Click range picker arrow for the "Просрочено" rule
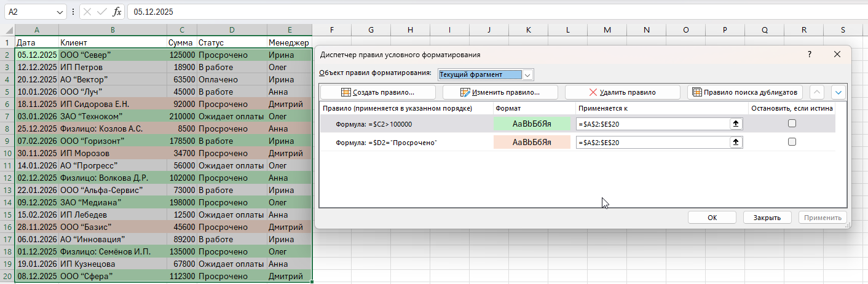Screen dimensions: 868x284 [x=735, y=142]
